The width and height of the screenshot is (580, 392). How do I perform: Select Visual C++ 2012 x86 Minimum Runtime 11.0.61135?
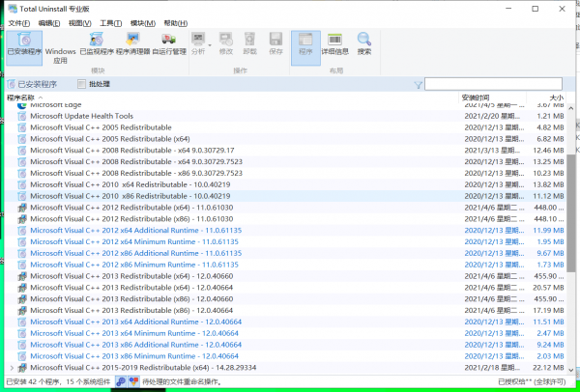285,265
